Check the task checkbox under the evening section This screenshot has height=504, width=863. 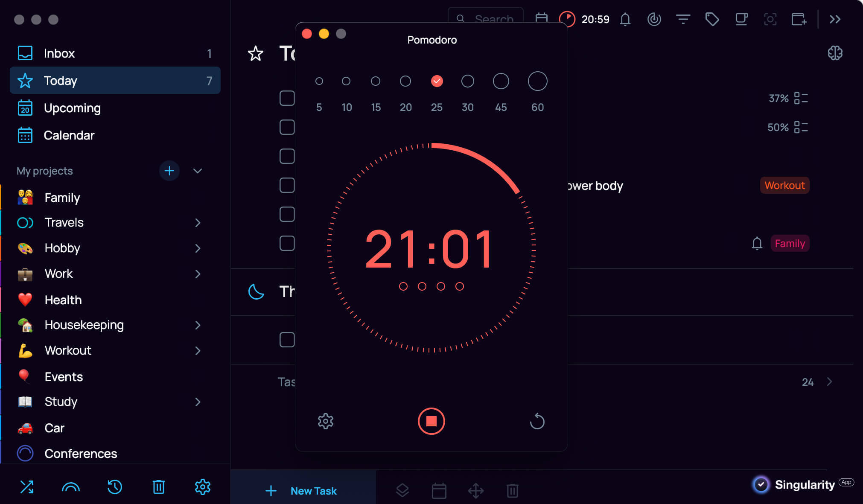pos(287,340)
